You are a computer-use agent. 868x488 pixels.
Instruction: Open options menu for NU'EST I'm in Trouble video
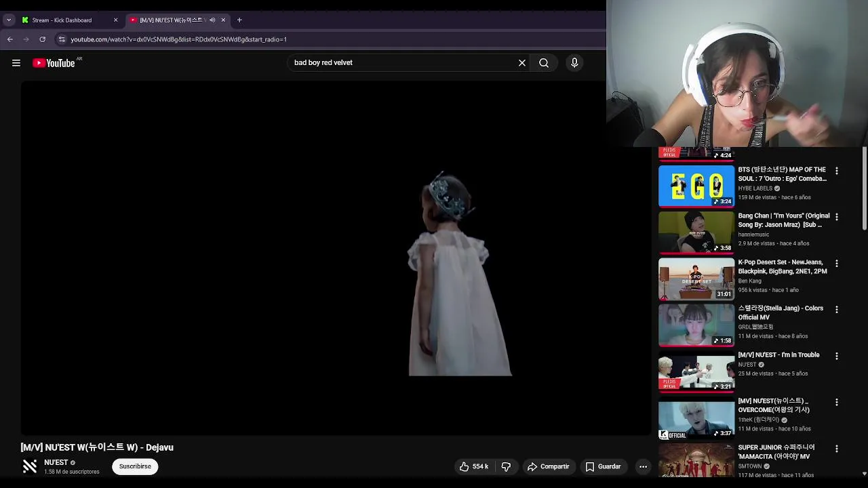coord(837,356)
